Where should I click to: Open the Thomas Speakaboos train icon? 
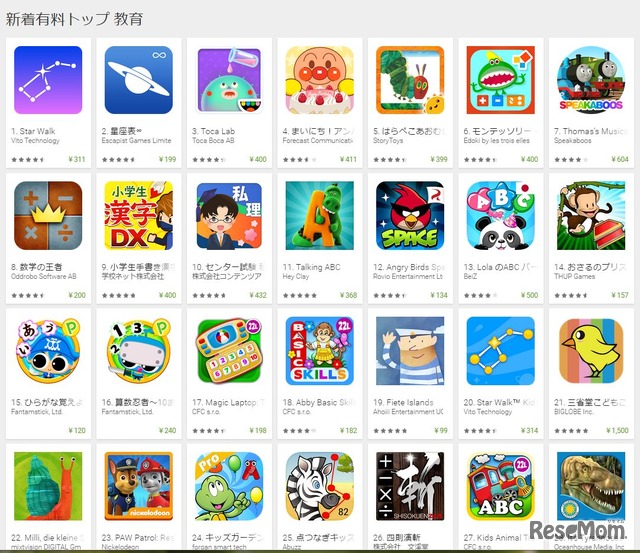[x=591, y=80]
